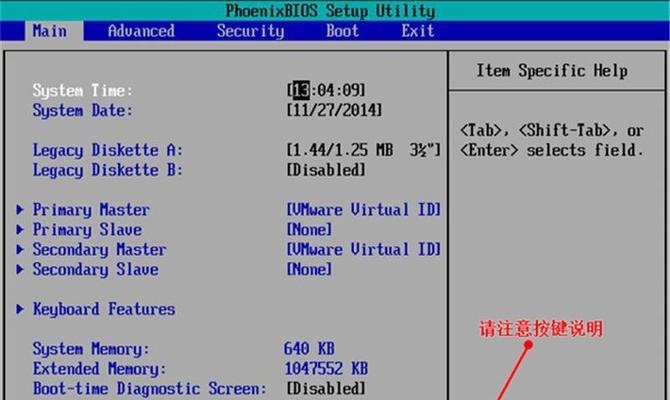
Task: Open Secondary Master VMware Virtual ID value
Action: point(363,249)
